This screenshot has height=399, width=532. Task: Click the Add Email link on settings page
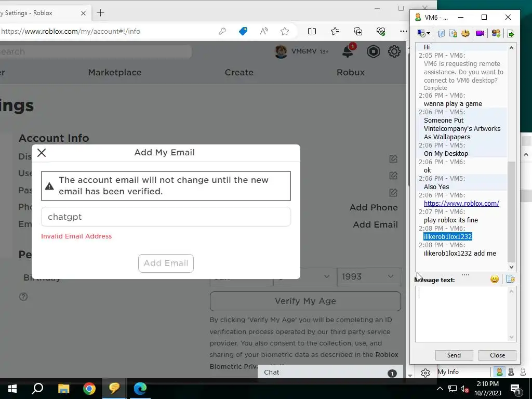(375, 224)
